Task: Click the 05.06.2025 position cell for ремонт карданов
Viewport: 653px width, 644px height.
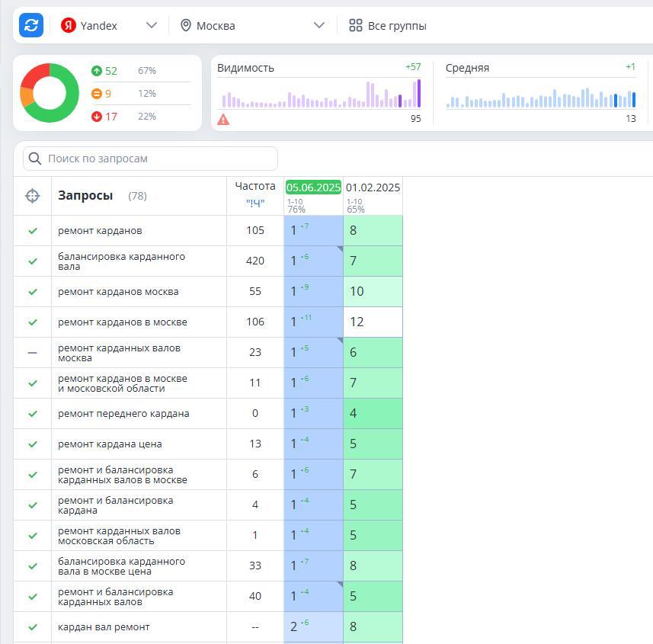Action: (x=314, y=230)
